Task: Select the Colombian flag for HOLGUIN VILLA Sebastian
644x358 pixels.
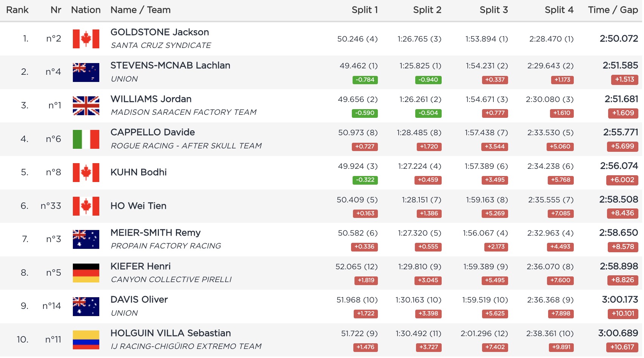Action: 86,339
